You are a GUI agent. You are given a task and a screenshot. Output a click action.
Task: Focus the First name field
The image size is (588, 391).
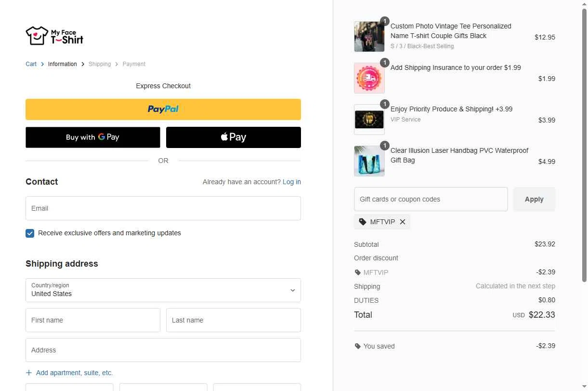(93, 320)
